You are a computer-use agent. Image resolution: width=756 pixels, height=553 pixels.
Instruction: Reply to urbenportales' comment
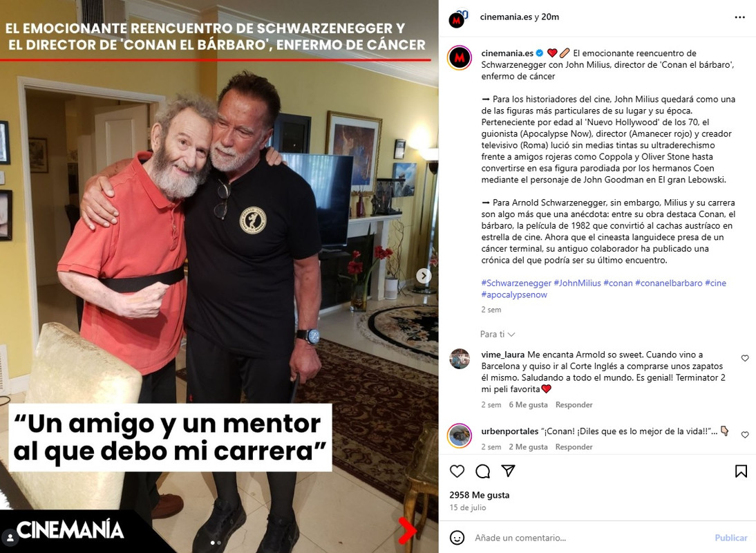[574, 447]
